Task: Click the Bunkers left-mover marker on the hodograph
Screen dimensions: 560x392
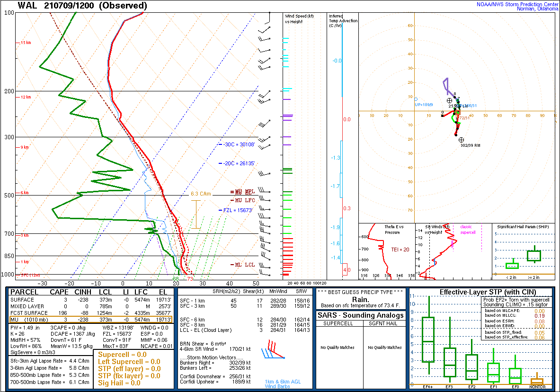Action: pos(450,101)
